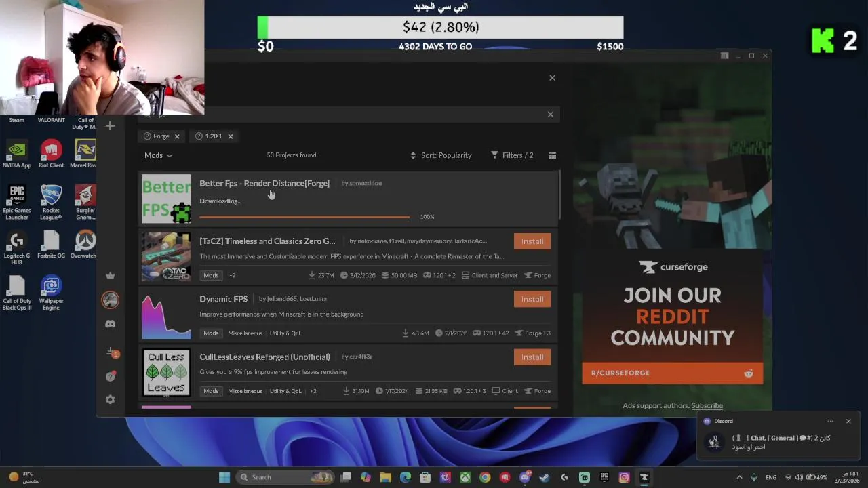The image size is (868, 488).
Task: Open the Epic Games Launcher desktop shortcut
Action: pyautogui.click(x=16, y=202)
